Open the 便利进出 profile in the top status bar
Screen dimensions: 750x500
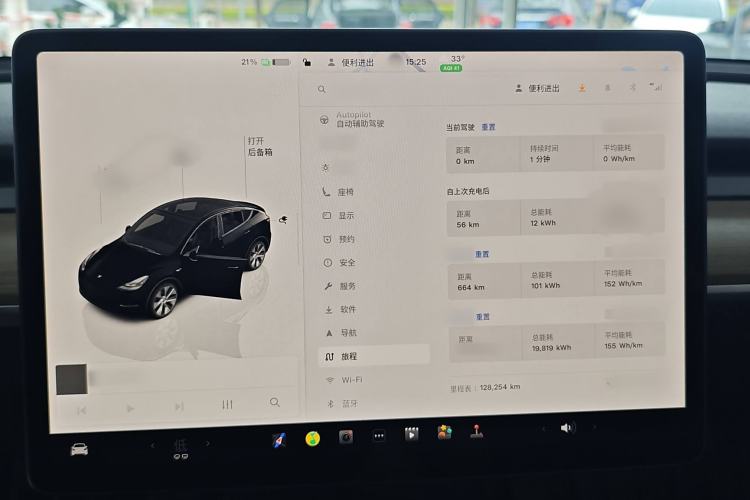[x=351, y=63]
